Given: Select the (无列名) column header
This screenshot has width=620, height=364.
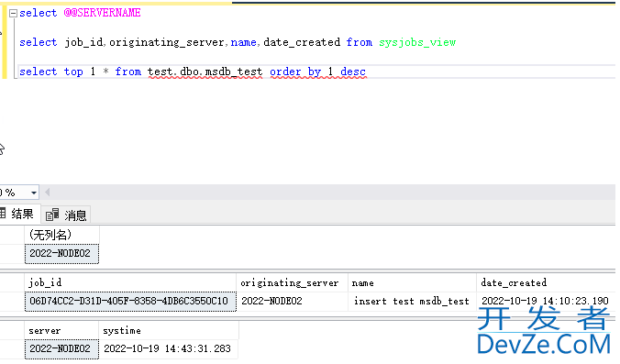Looking at the screenshot, I should (62, 235).
